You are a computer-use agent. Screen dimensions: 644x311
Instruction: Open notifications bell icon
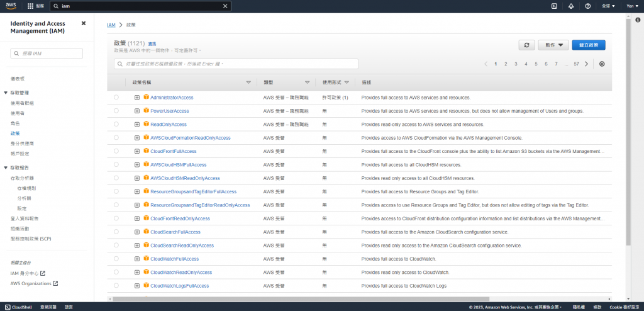tap(571, 6)
